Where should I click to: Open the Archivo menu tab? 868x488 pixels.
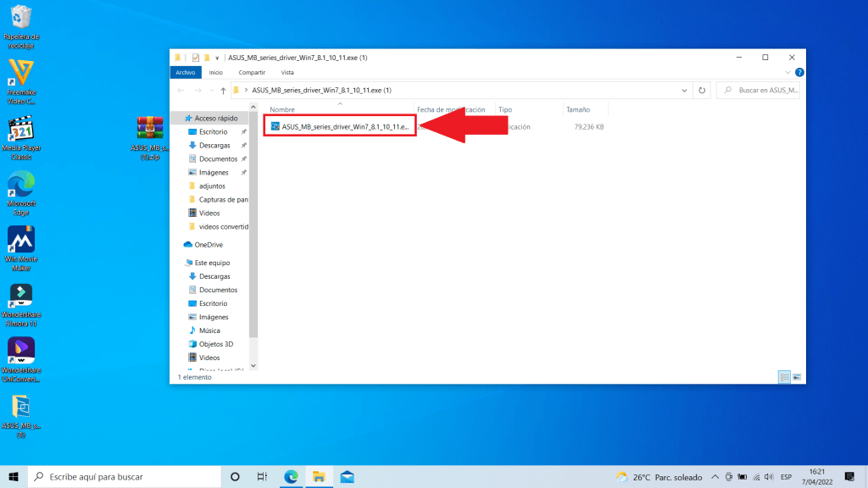[185, 73]
